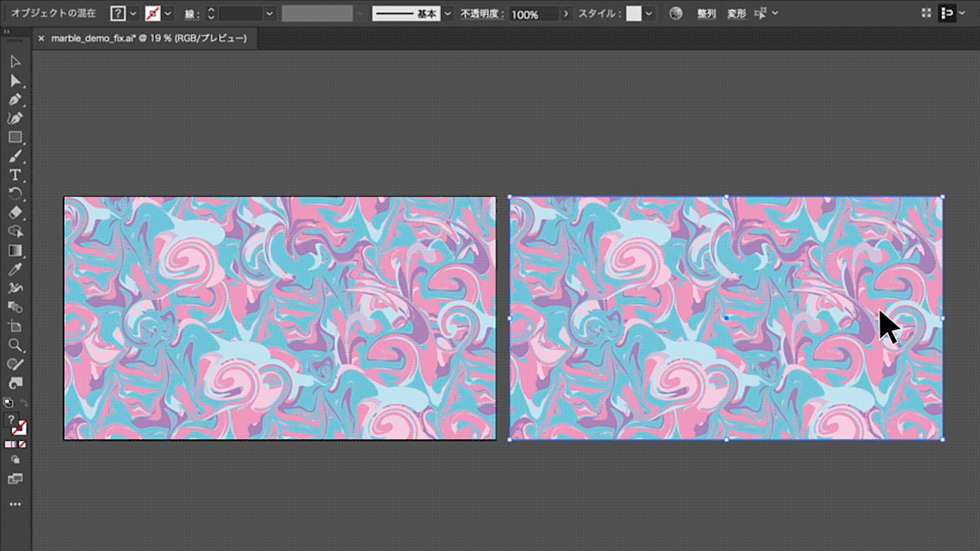
Task: Open the 整列 (Align) panel
Action: point(706,14)
